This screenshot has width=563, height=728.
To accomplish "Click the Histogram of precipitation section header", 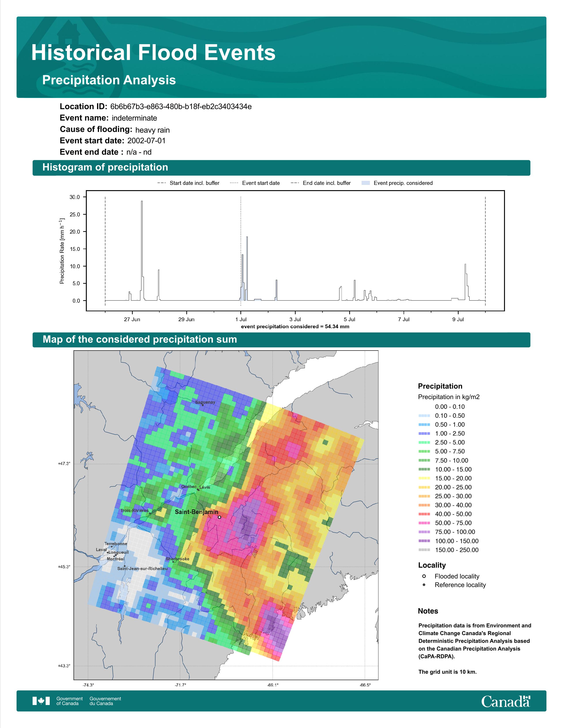I will pos(281,167).
